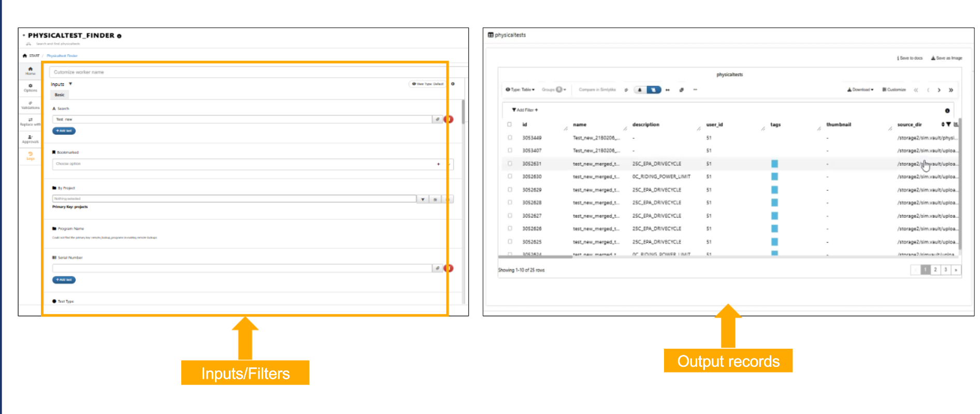Open the Type: Table dropdown
Screen dimensions: 980x414
coord(520,90)
